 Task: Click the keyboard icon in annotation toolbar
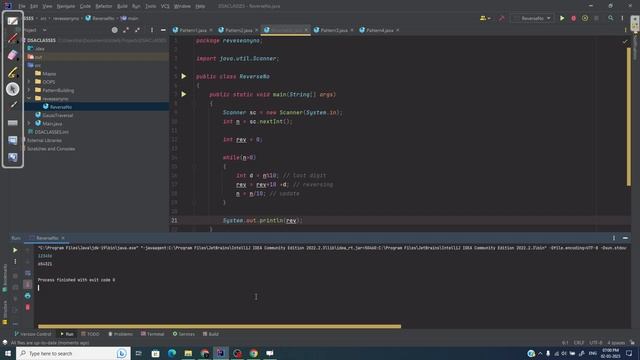pyautogui.click(x=13, y=122)
